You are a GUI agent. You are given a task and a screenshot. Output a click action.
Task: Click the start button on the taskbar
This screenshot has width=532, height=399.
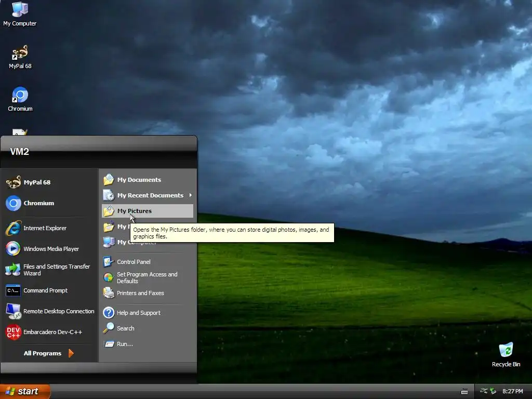coord(24,391)
